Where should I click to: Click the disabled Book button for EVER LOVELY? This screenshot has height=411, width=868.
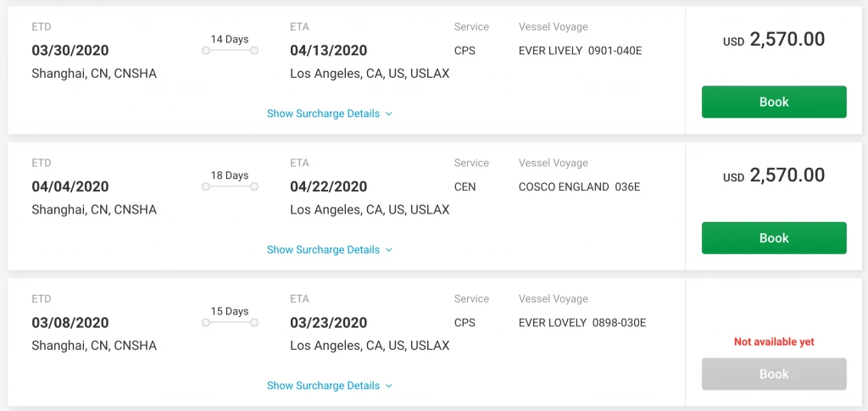pos(773,374)
